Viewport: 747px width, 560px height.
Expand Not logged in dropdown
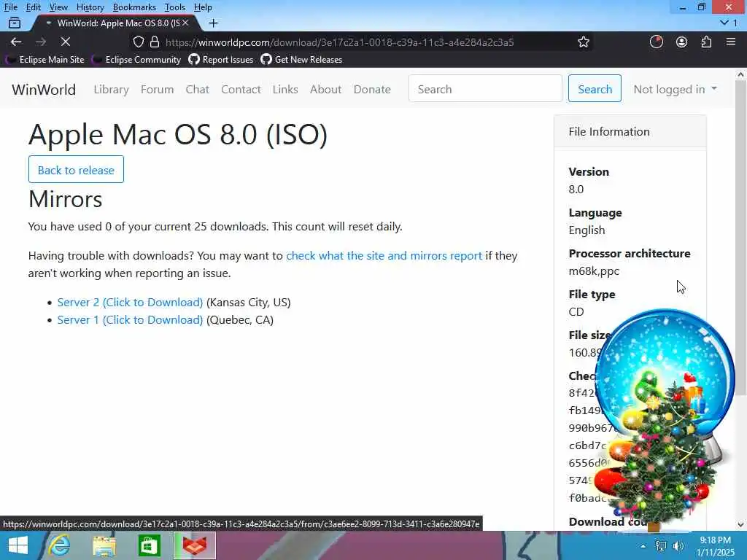[675, 89]
